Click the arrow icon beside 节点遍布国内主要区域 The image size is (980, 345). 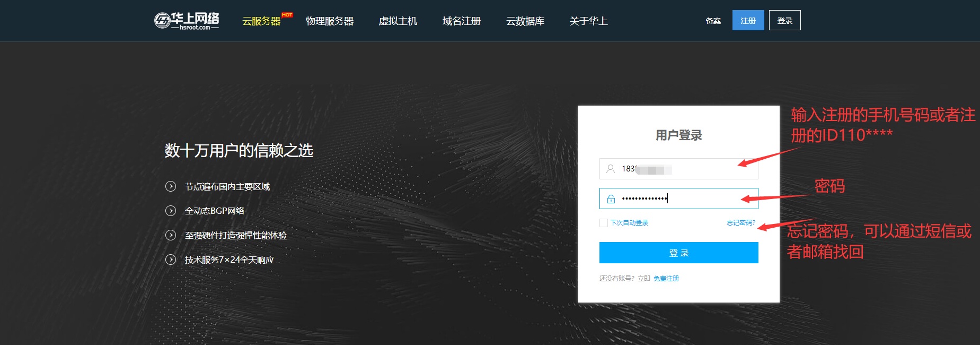coord(171,186)
